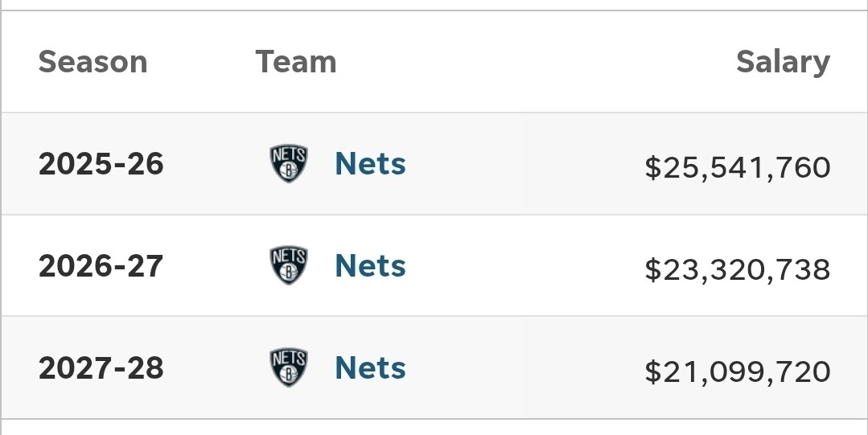Click the dollar sign in the $23,320,738 salary
The height and width of the screenshot is (435, 868).
tap(653, 269)
